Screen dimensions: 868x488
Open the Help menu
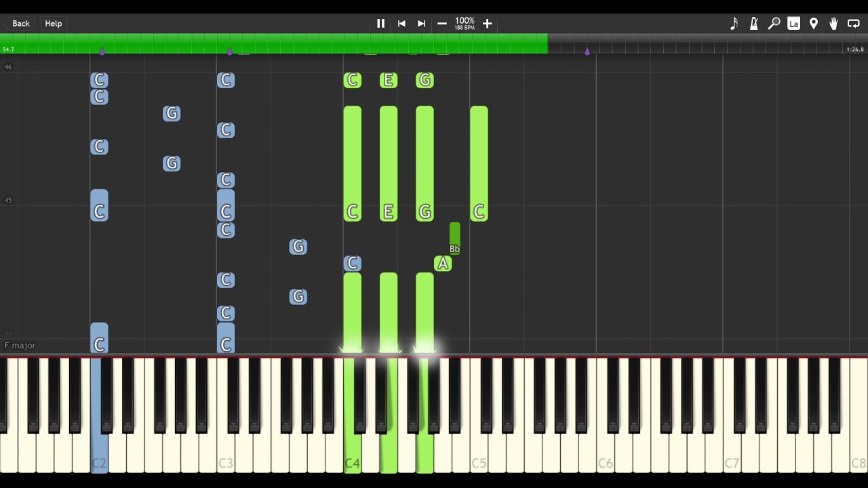tap(54, 24)
